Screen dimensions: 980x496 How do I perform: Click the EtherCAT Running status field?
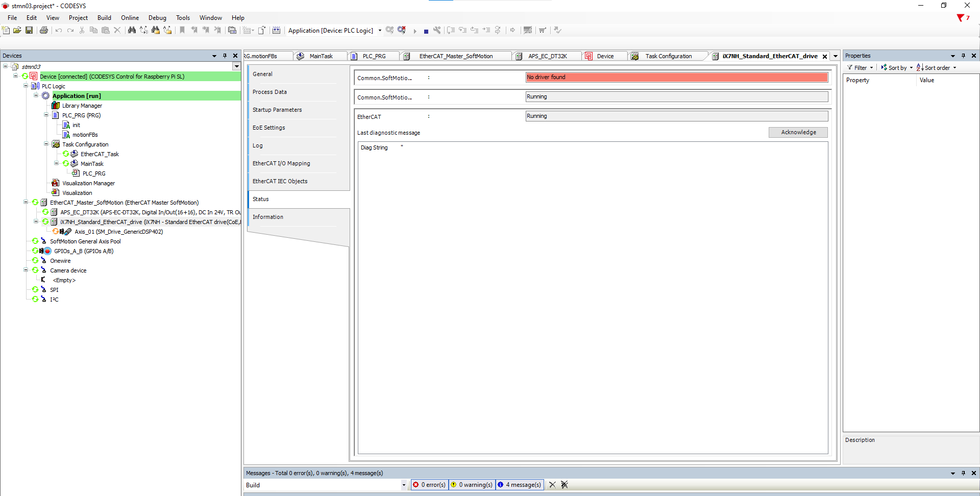677,116
